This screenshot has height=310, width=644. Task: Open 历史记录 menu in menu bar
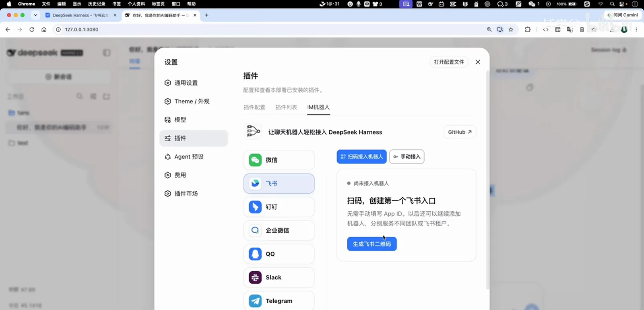97,4
